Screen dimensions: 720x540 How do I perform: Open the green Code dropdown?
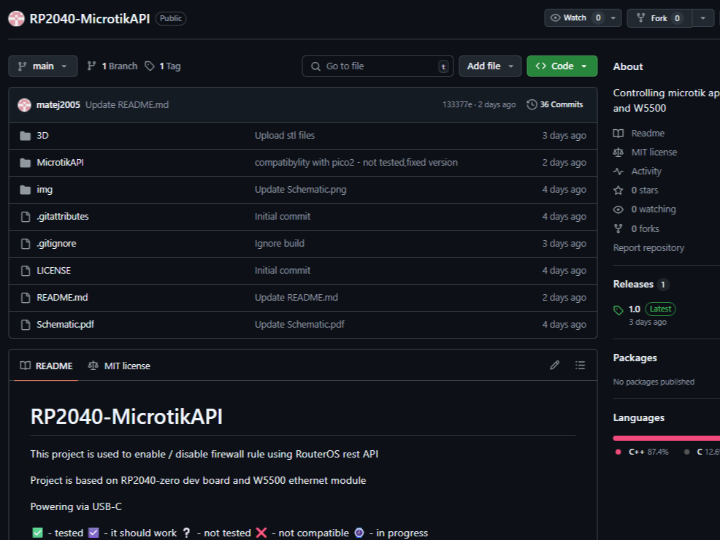coord(562,66)
